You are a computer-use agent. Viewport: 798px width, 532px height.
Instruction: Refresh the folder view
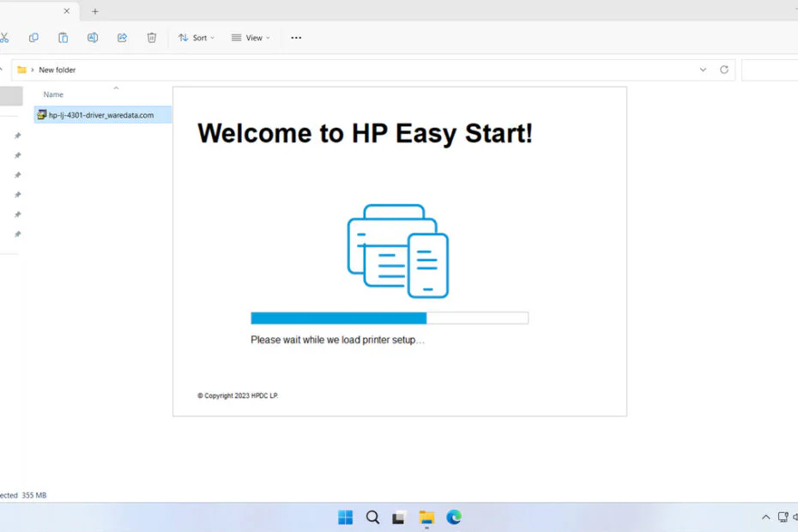point(723,70)
